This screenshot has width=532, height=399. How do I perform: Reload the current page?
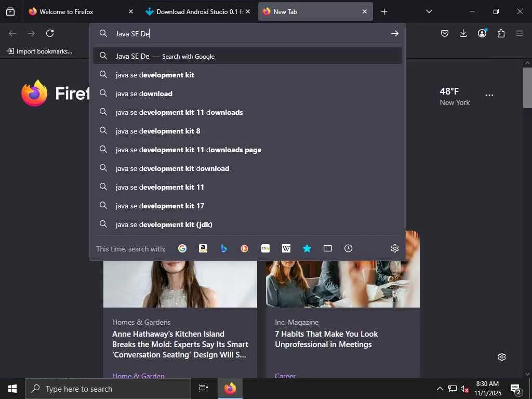tap(50, 33)
